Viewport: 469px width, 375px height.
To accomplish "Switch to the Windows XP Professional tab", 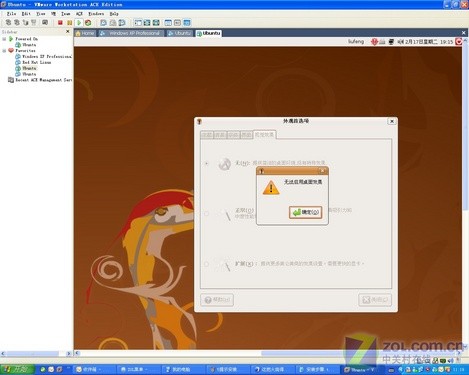I will tap(131, 33).
